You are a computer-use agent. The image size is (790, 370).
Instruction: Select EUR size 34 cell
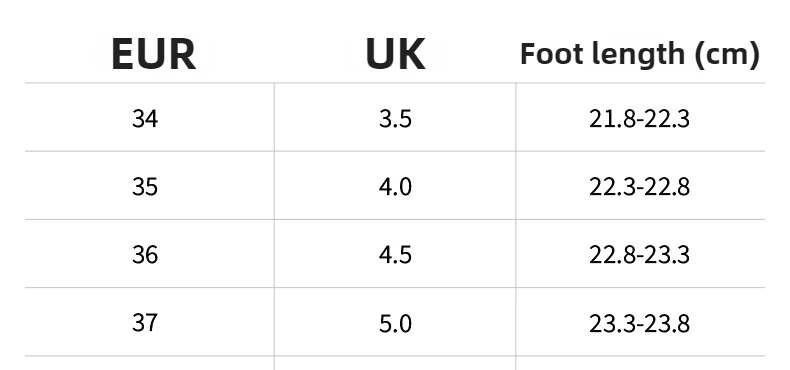click(x=145, y=119)
